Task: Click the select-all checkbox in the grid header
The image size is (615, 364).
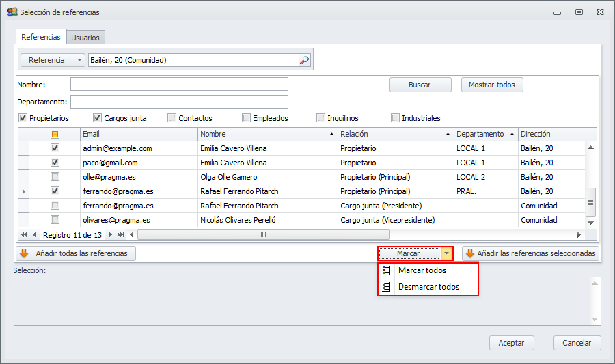Action: pos(55,134)
